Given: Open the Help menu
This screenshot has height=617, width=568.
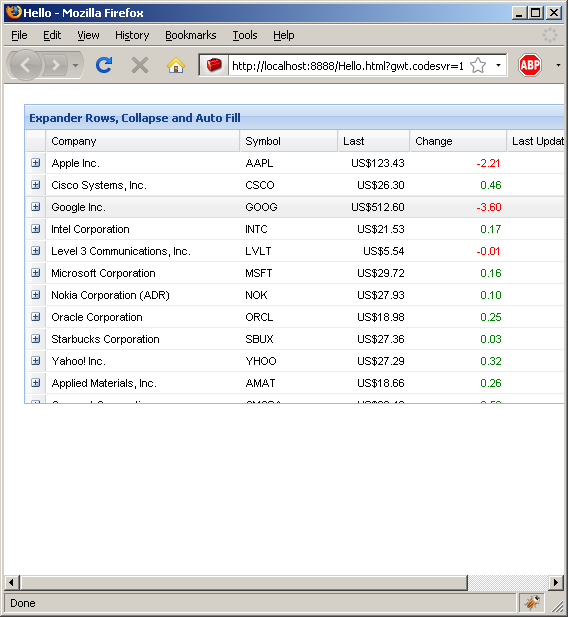Looking at the screenshot, I should (283, 35).
